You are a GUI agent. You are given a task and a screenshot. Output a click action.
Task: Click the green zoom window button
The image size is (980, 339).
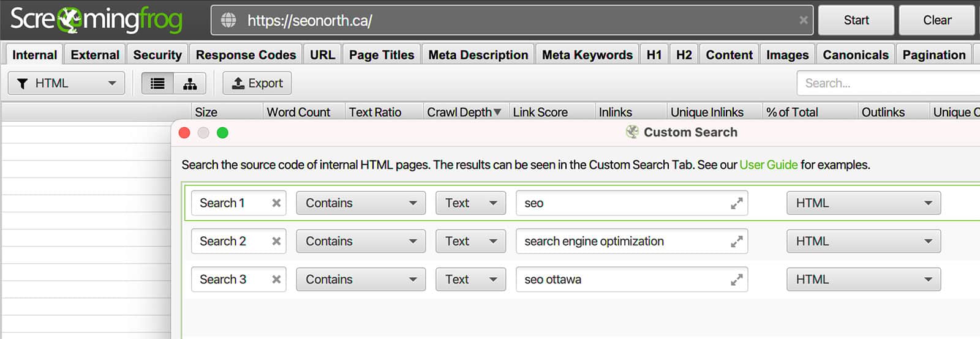(x=222, y=133)
